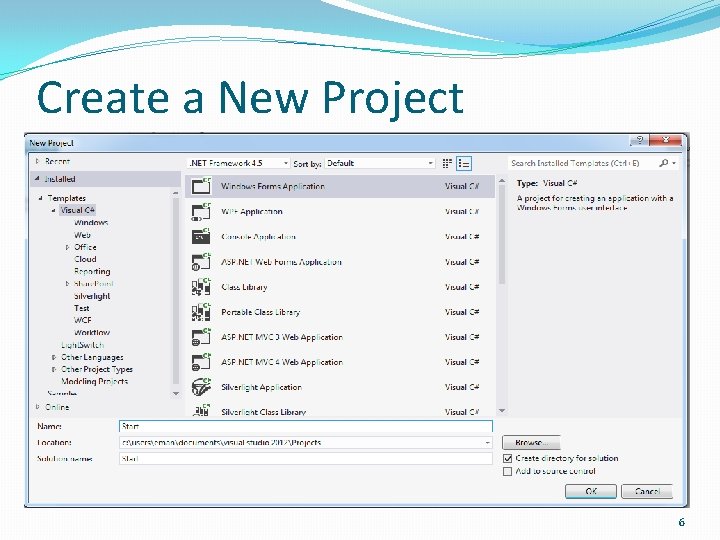Choose ASP.NET MVC 4 Web Application icon

201,362
